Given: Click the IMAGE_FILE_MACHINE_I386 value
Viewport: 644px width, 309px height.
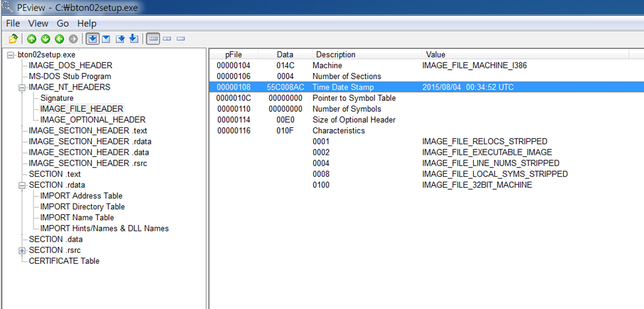Looking at the screenshot, I should pos(474,65).
